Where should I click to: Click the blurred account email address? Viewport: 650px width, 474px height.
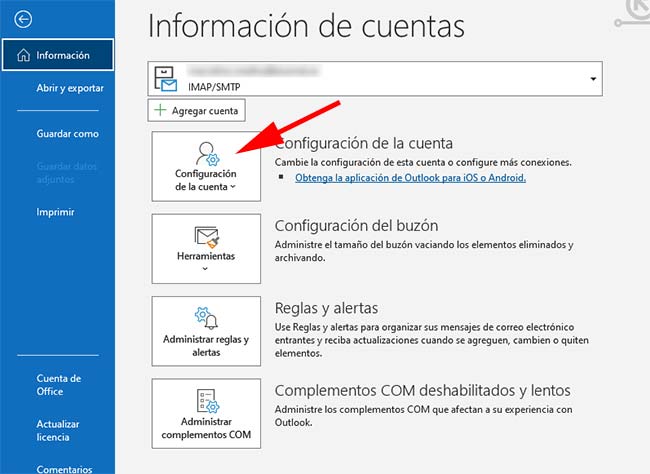[253, 70]
